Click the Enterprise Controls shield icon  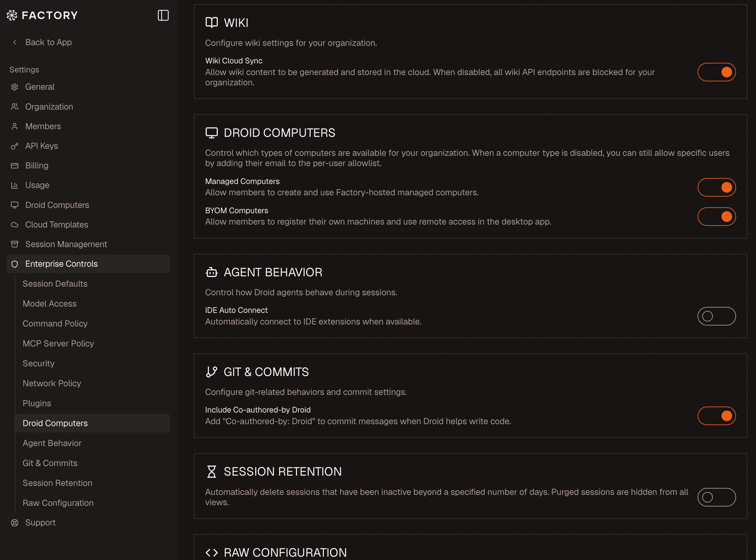coord(15,264)
